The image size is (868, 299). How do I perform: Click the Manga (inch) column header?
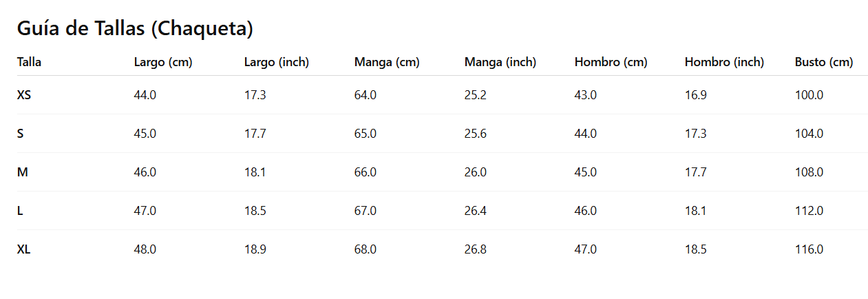500,62
